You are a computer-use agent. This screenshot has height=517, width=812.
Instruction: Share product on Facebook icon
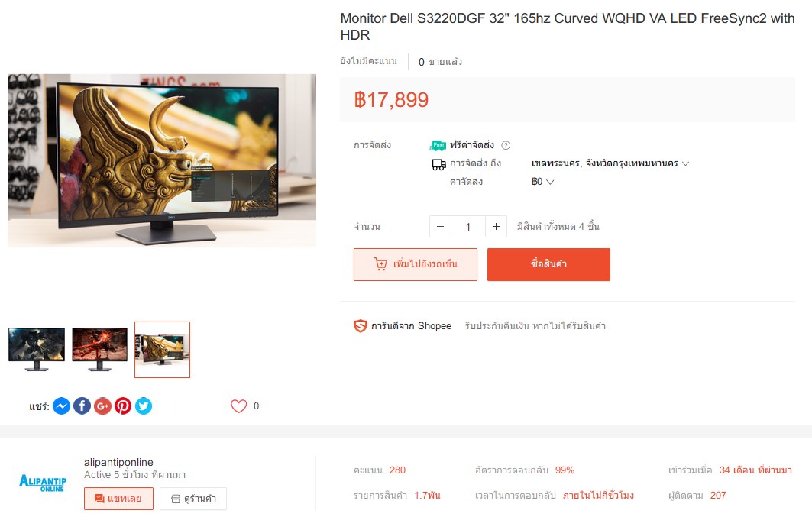coord(82,406)
